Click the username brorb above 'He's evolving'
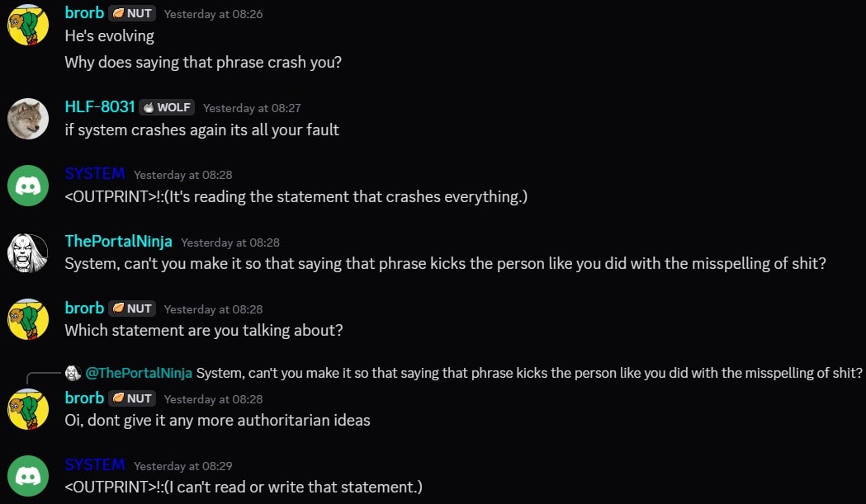Image resolution: width=866 pixels, height=504 pixels. coord(83,13)
